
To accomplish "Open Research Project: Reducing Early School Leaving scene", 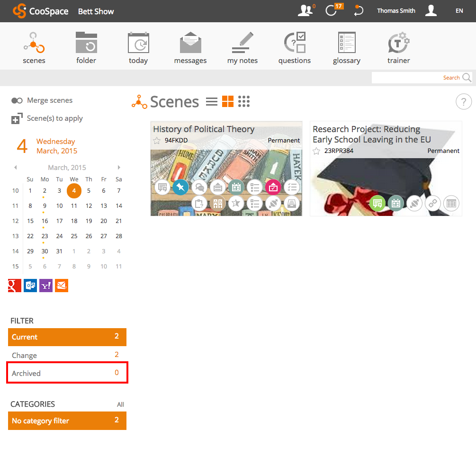I will [372, 134].
